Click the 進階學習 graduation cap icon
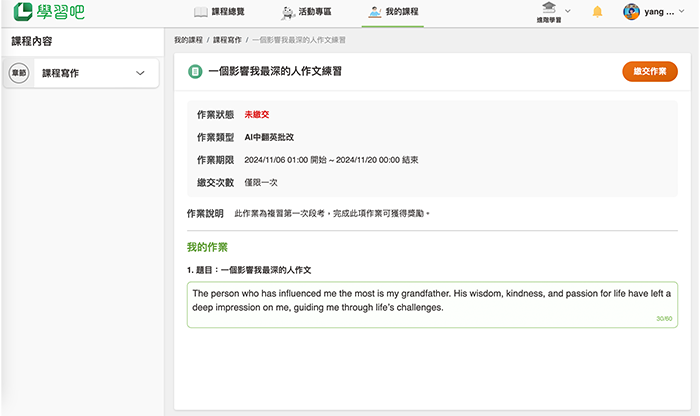 550,9
